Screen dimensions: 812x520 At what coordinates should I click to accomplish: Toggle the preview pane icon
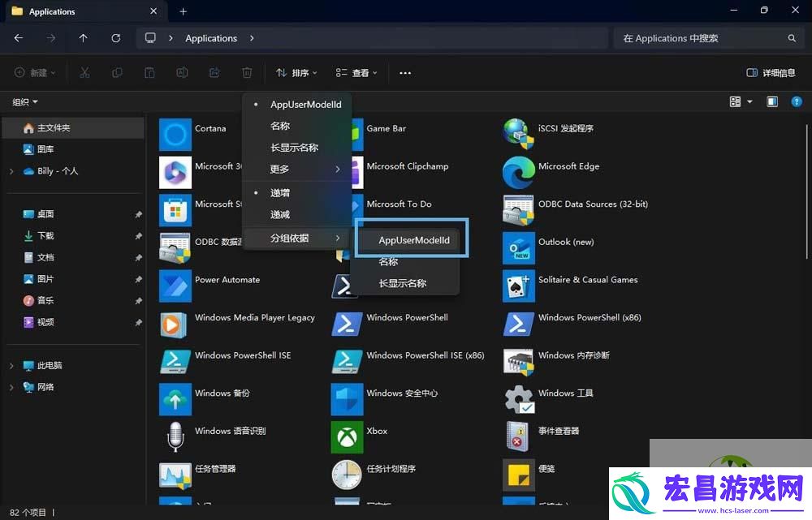click(772, 101)
